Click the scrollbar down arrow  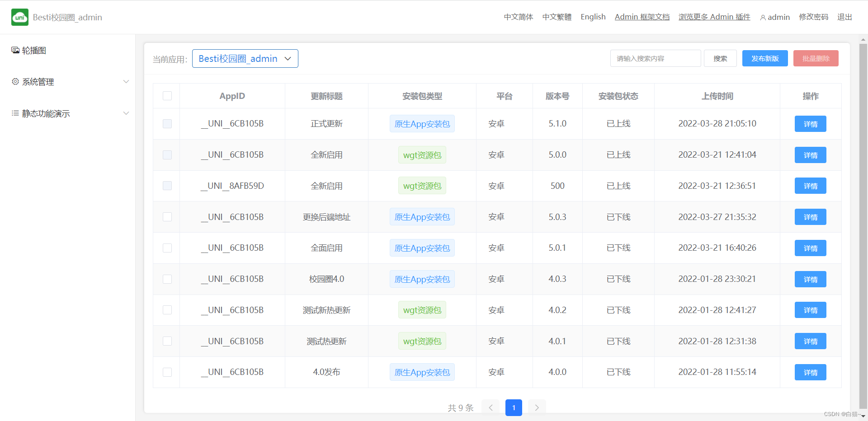[863, 416]
